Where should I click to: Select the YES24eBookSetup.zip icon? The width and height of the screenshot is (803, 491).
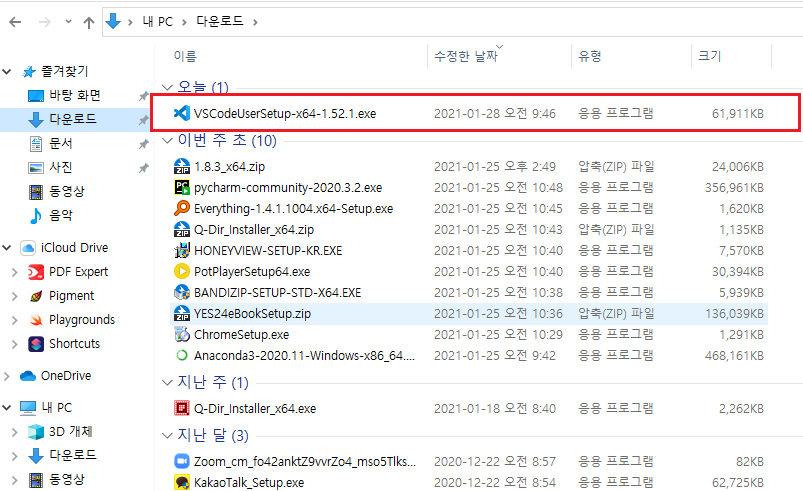click(182, 313)
